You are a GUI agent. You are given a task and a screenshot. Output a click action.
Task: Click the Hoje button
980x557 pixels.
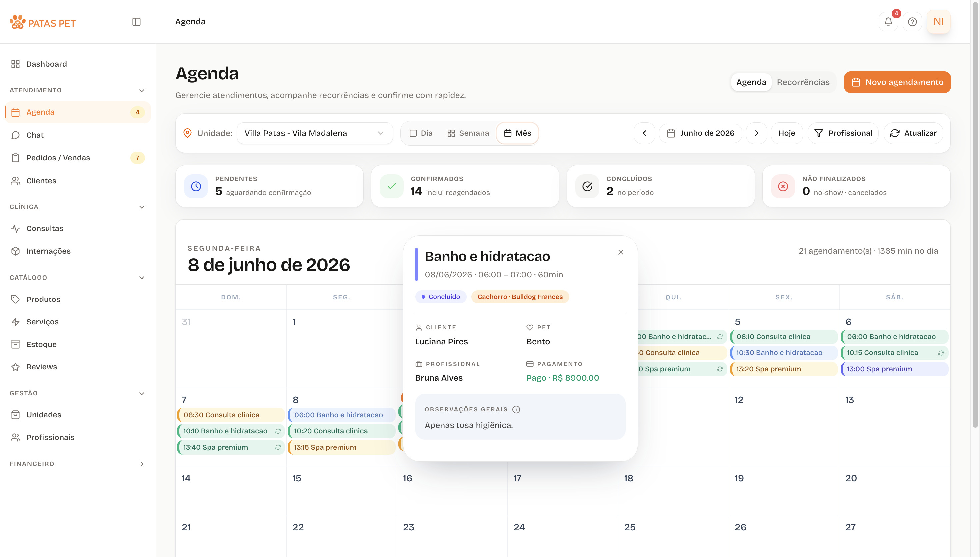(787, 133)
